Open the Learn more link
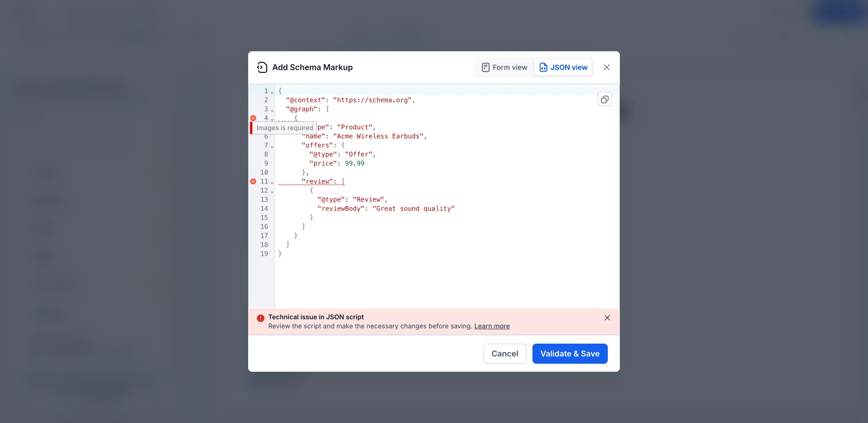 (x=492, y=326)
